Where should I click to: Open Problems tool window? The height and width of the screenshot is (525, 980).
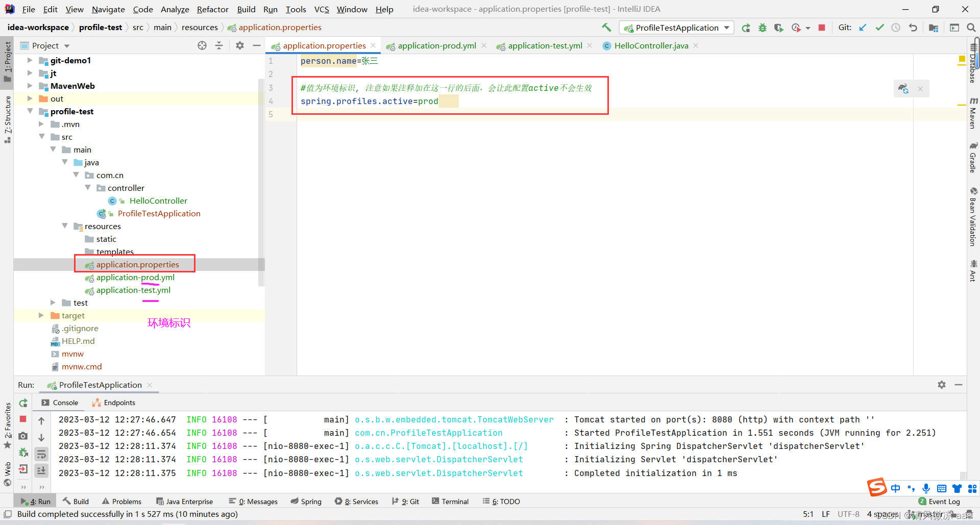(x=121, y=502)
